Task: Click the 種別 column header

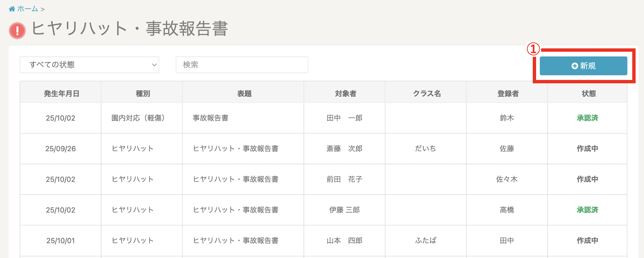Action: point(143,94)
